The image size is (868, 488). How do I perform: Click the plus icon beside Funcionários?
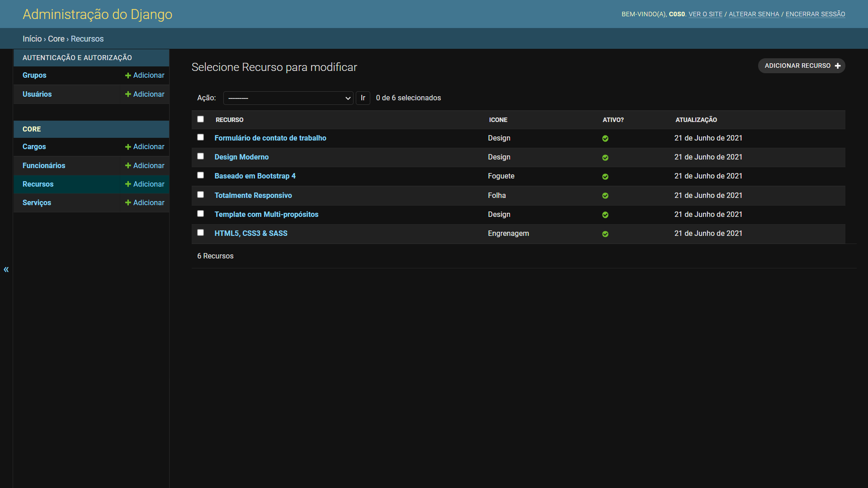(x=128, y=166)
